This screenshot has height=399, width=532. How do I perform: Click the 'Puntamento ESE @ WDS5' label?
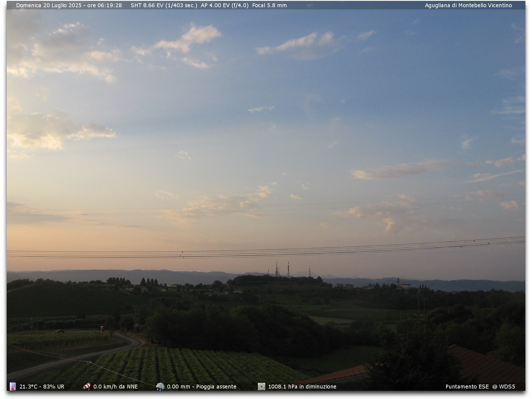tap(480, 387)
